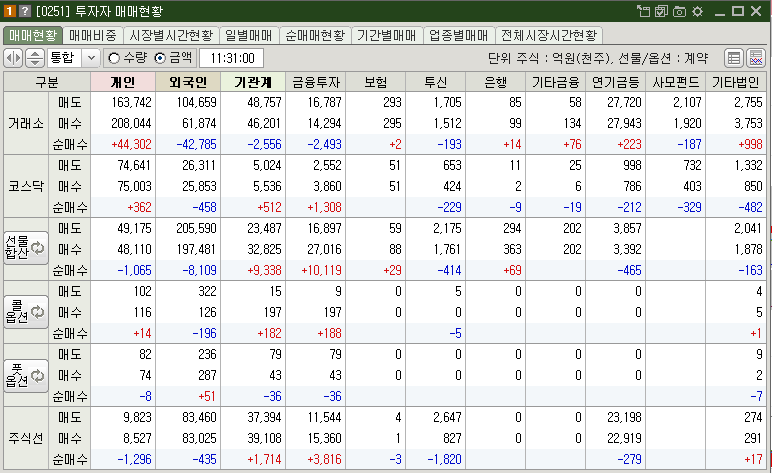772x473 pixels.
Task: Select the 수량 radio button
Action: pyautogui.click(x=114, y=58)
